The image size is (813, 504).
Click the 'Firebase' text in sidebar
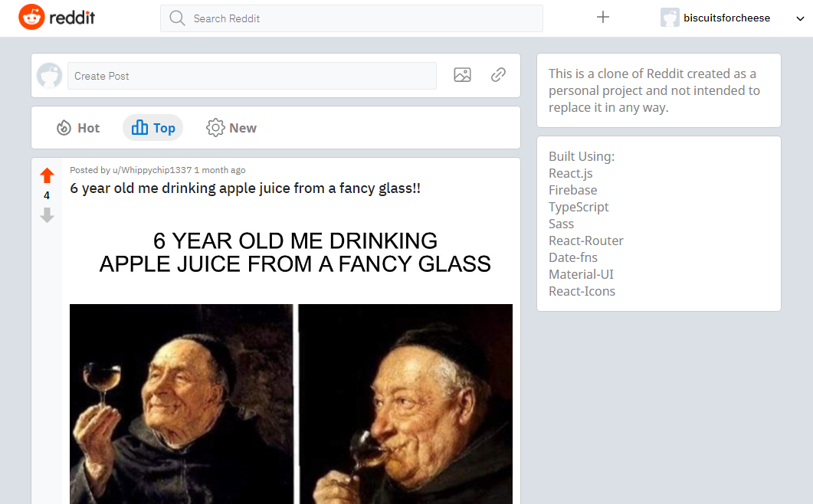click(573, 190)
